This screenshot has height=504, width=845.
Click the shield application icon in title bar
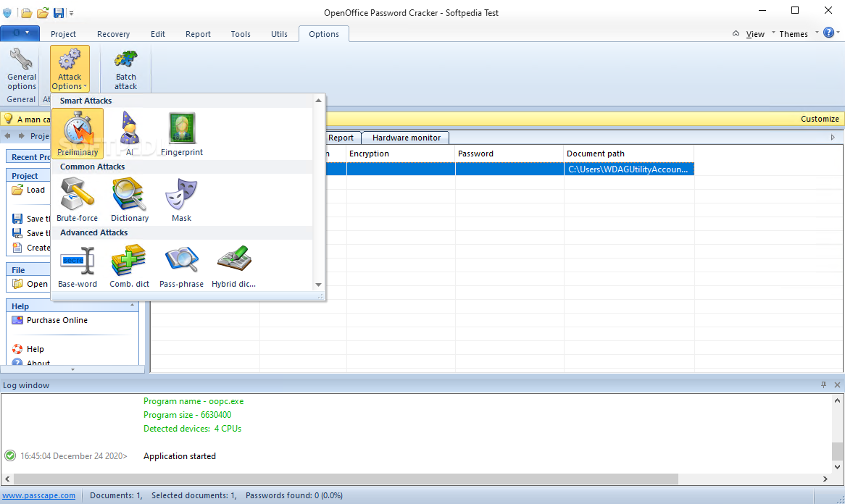(x=7, y=12)
